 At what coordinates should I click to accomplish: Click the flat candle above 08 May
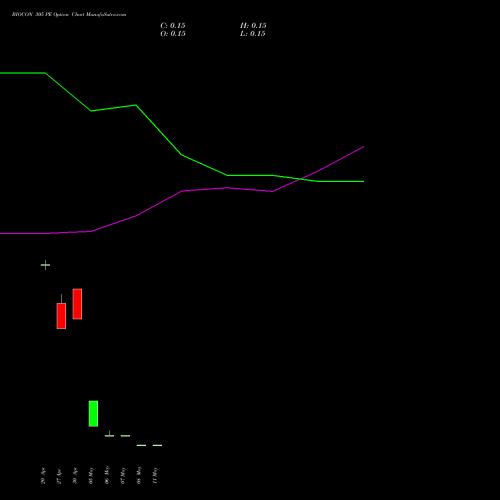click(141, 445)
